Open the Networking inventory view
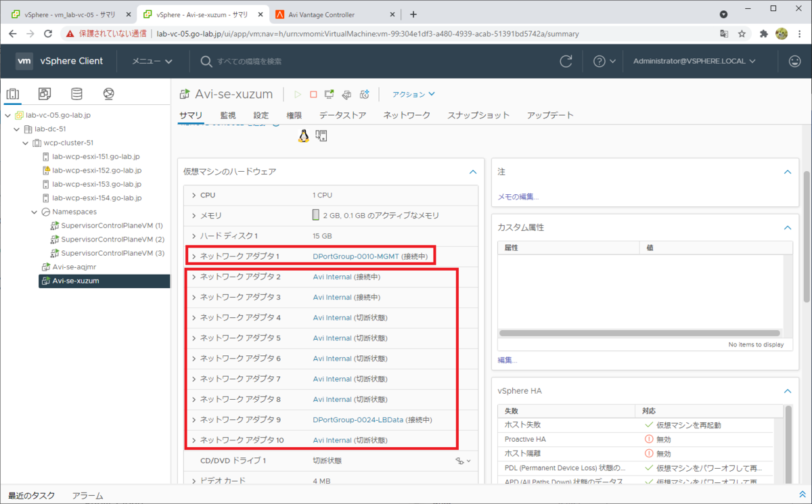Screen dimensions: 812x504 click(x=108, y=93)
